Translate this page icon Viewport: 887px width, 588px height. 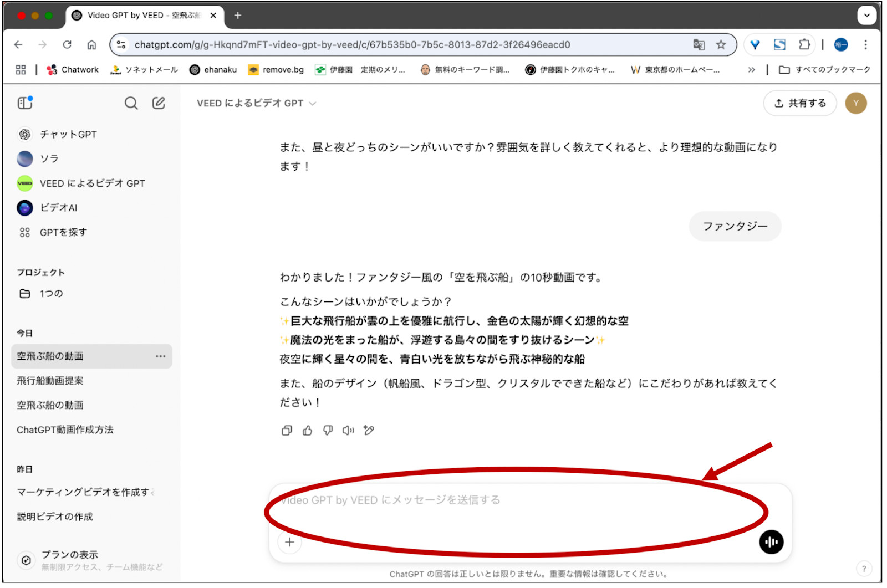click(699, 45)
